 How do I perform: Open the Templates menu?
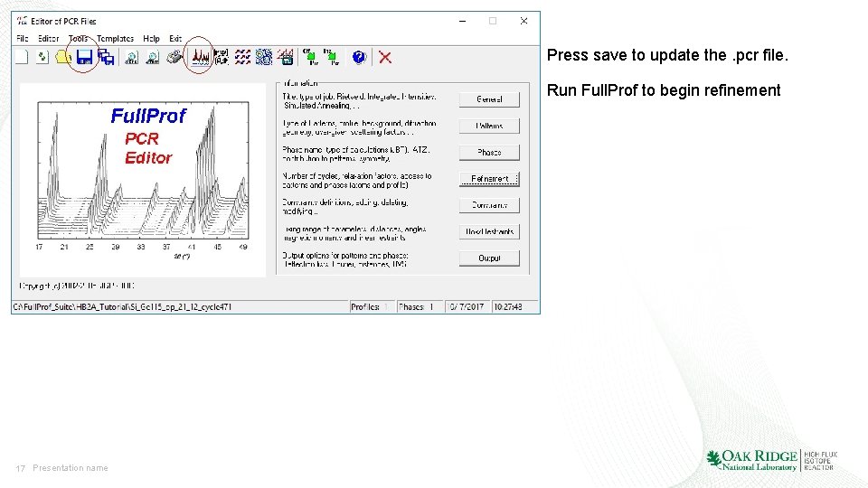115,39
